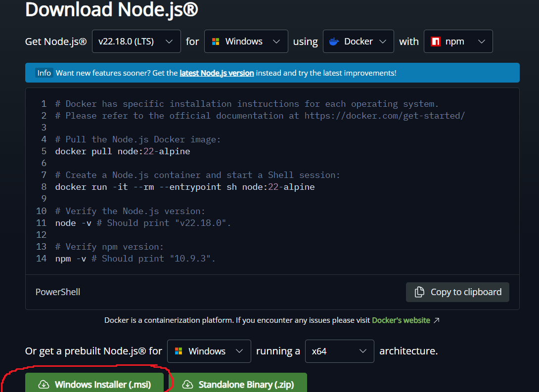Click the red npm logo icon
The image size is (539, 392).
click(436, 42)
